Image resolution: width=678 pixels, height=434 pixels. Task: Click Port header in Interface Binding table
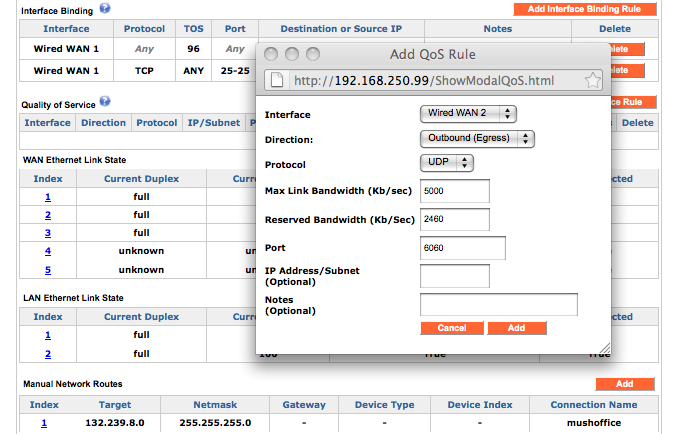[x=235, y=29]
